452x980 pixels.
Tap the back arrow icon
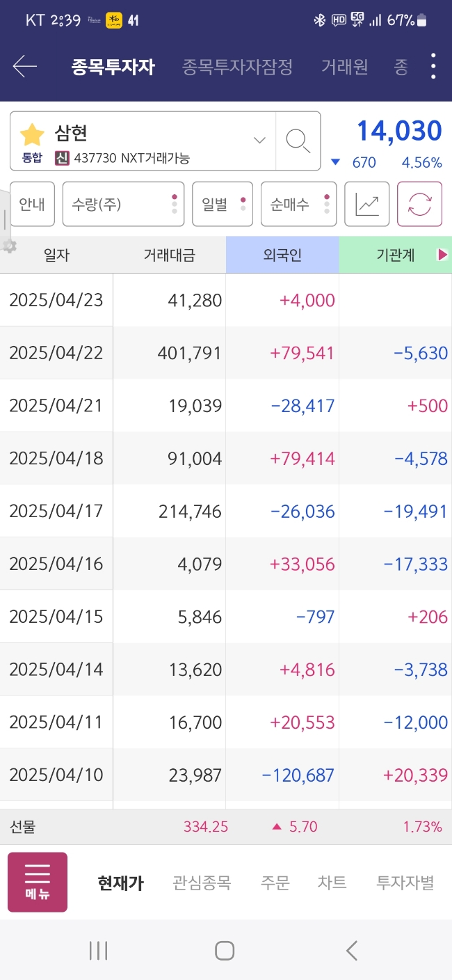click(x=24, y=67)
